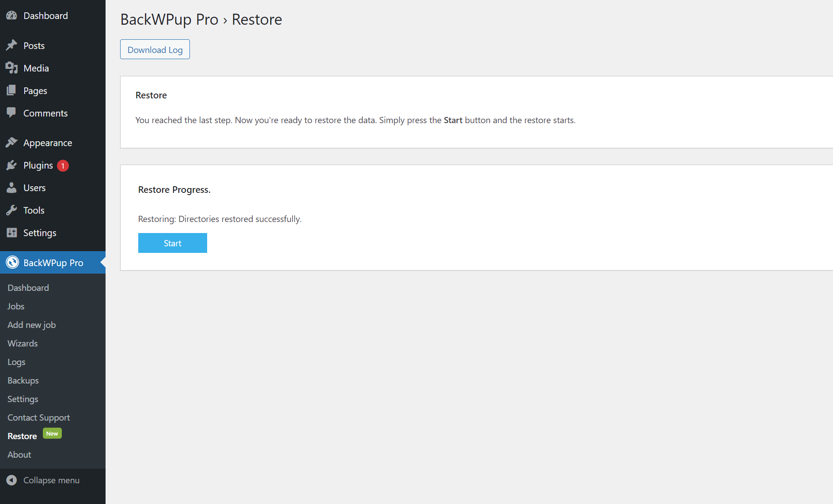
Task: Click the Collapse menu arrow icon
Action: 11,480
